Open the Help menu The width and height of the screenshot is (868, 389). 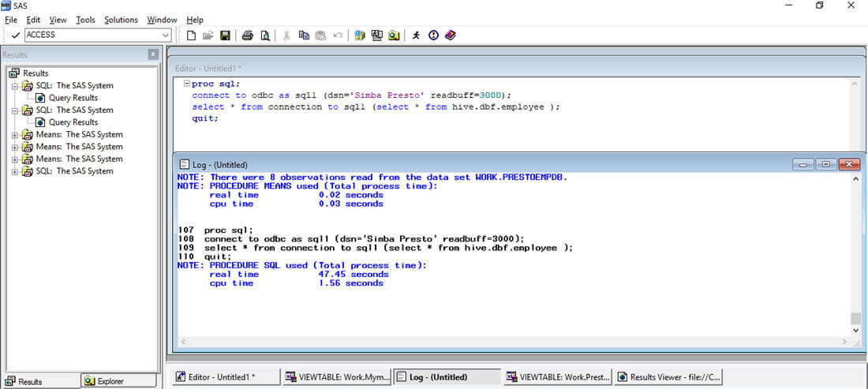click(195, 20)
